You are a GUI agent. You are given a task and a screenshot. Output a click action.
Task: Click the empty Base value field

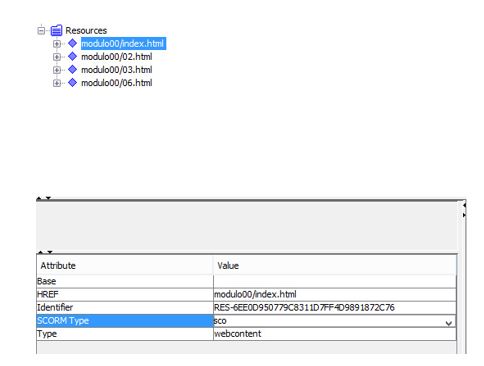tap(335, 281)
